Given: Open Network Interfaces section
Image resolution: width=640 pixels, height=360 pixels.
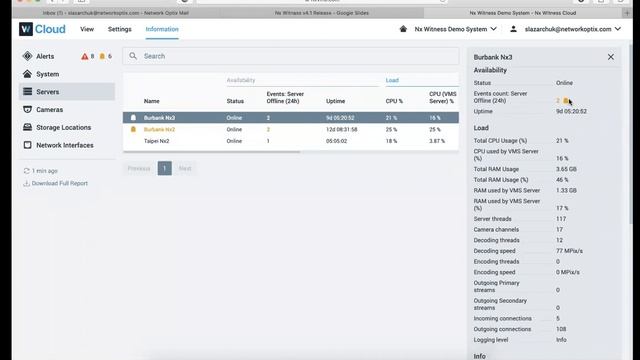Looking at the screenshot, I should pos(64,145).
